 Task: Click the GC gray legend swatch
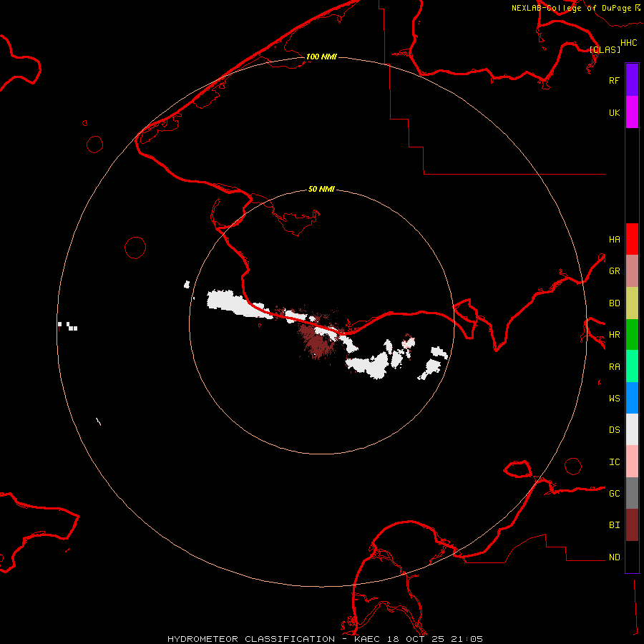coord(632,493)
